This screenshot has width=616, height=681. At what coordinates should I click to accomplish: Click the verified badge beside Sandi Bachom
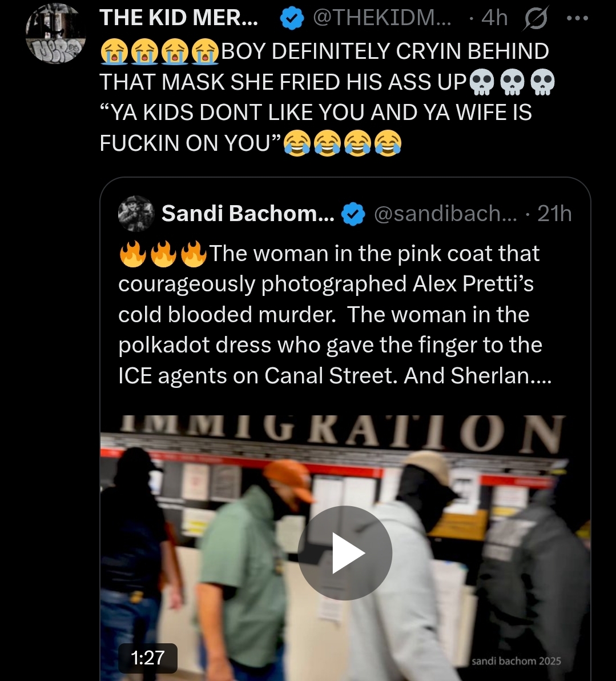pyautogui.click(x=353, y=214)
